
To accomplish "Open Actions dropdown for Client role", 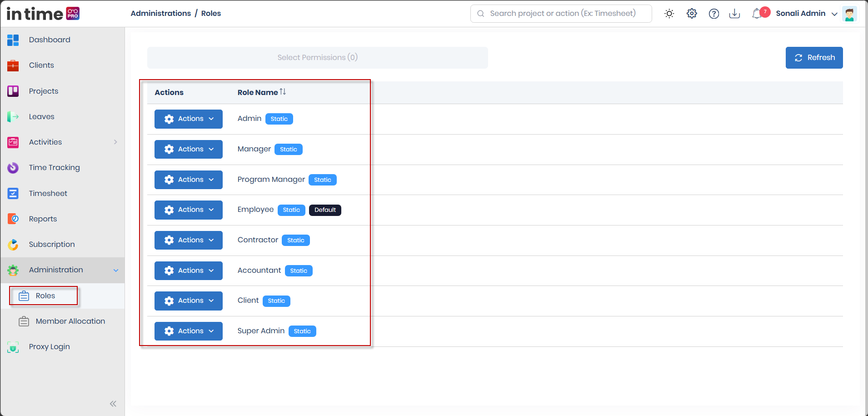I will pyautogui.click(x=188, y=301).
